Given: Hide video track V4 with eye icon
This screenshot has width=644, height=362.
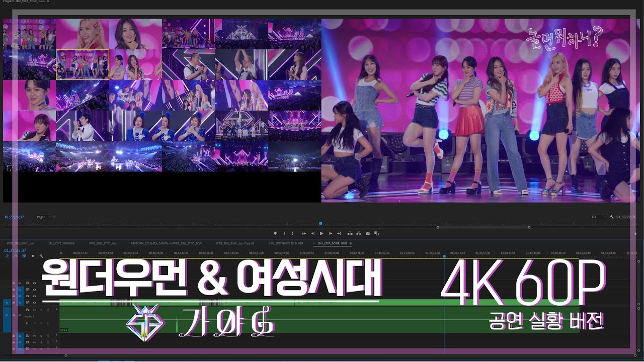Looking at the screenshot, I should [34, 283].
